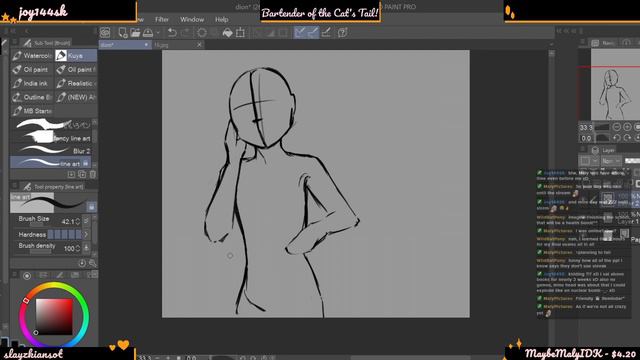Image resolution: width=640 pixels, height=360 pixels.
Task: Open the Help menu
Action: coord(222,19)
